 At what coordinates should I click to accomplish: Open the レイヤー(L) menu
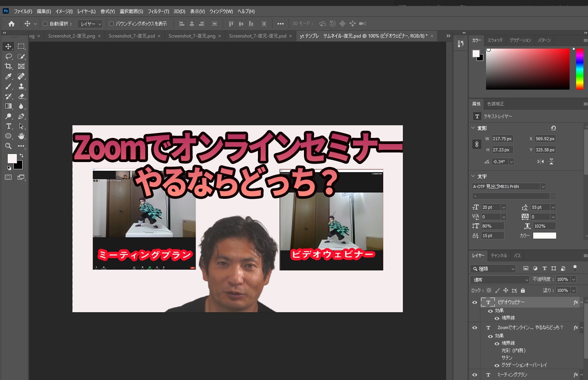[x=86, y=11]
